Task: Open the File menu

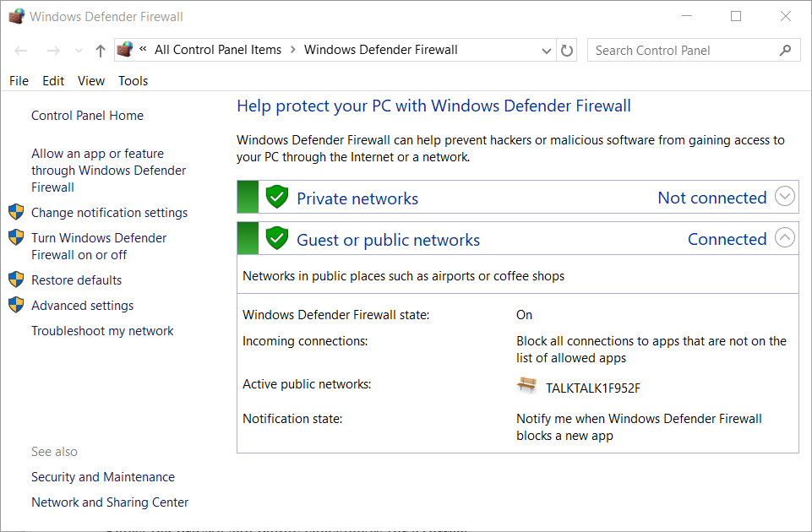Action: tap(19, 81)
